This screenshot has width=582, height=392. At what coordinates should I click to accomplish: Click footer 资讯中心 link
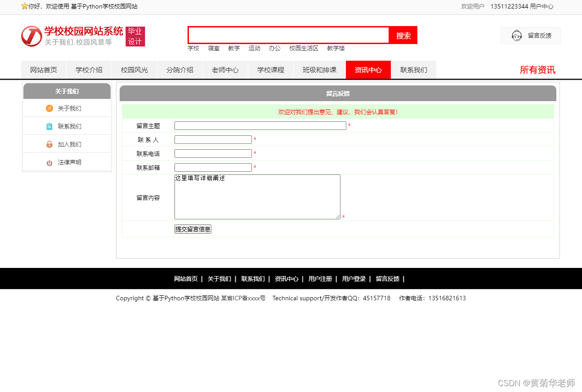point(287,279)
